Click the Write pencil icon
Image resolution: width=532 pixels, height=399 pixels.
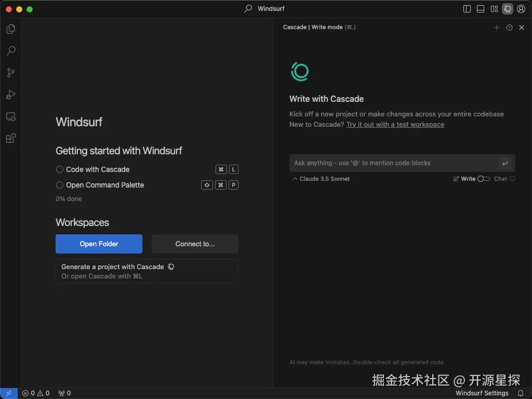(x=456, y=179)
